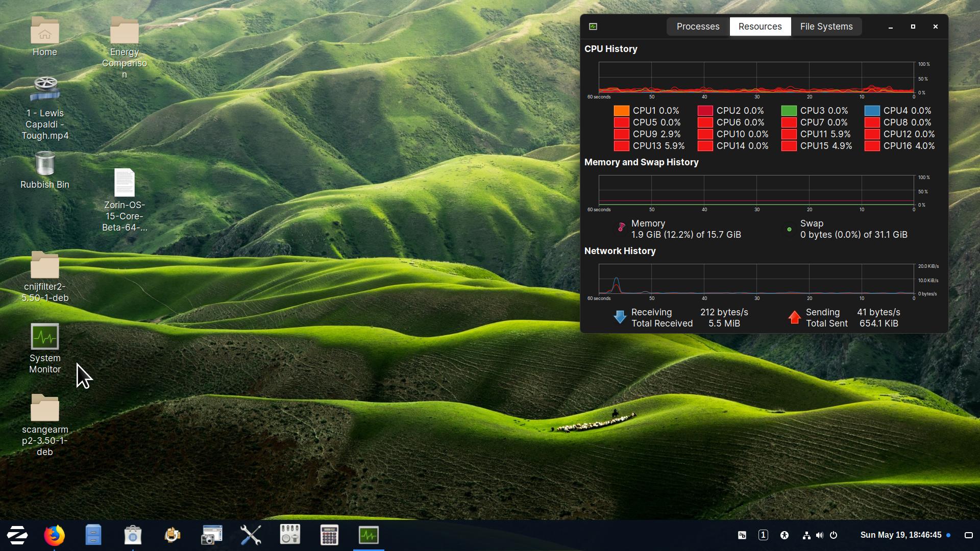Open the Files manager in taskbar

(x=93, y=535)
